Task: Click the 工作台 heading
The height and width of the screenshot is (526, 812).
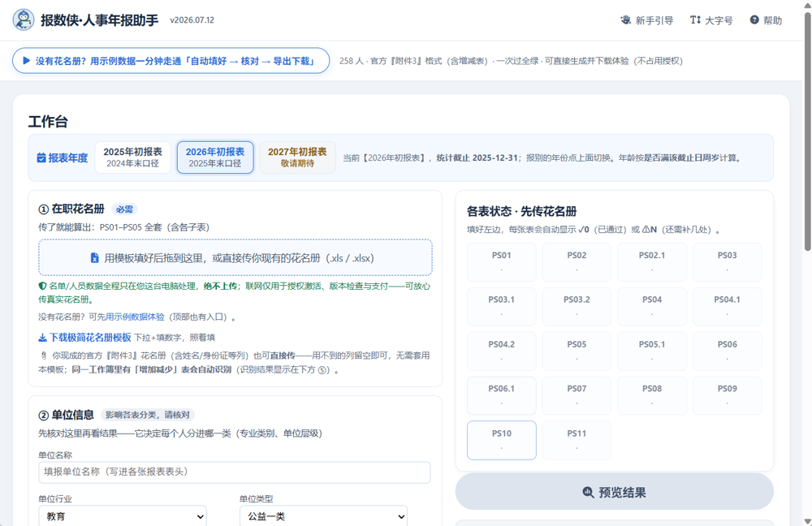Action: click(x=48, y=122)
